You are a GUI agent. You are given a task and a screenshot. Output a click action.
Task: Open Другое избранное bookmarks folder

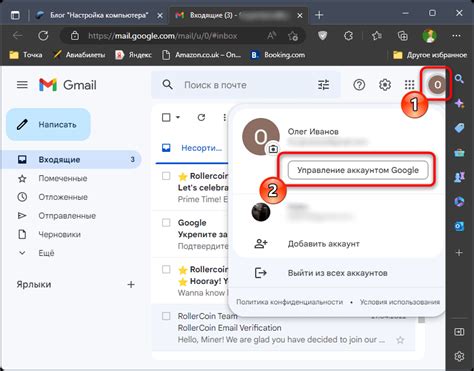click(x=430, y=55)
